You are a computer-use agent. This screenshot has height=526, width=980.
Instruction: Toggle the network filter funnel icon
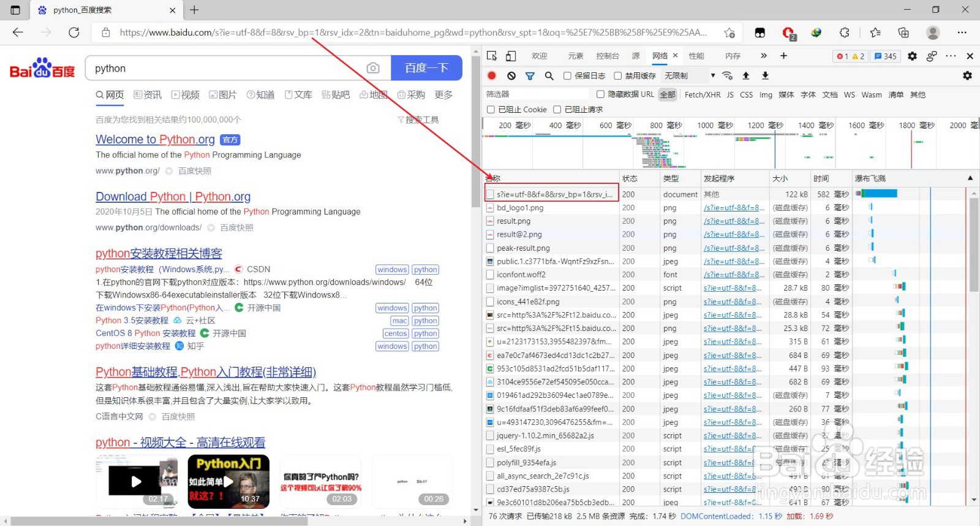[x=530, y=75]
